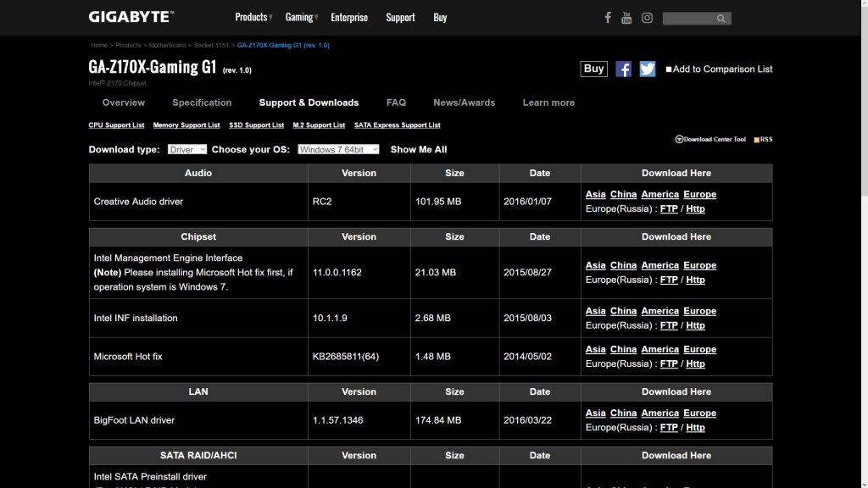The height and width of the screenshot is (488, 868).
Task: Tick Add to Comparison List checkbox
Action: click(x=669, y=69)
